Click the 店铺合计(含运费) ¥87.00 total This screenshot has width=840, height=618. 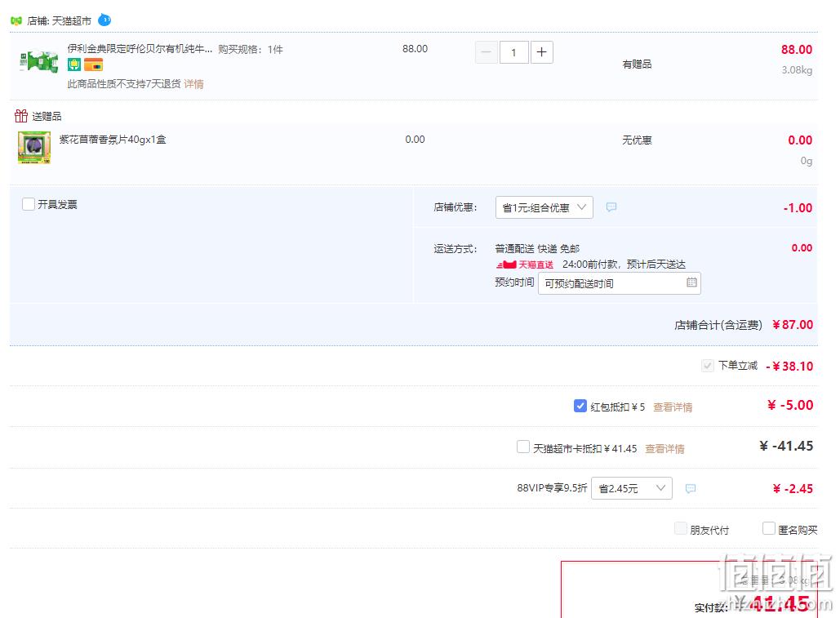[744, 325]
